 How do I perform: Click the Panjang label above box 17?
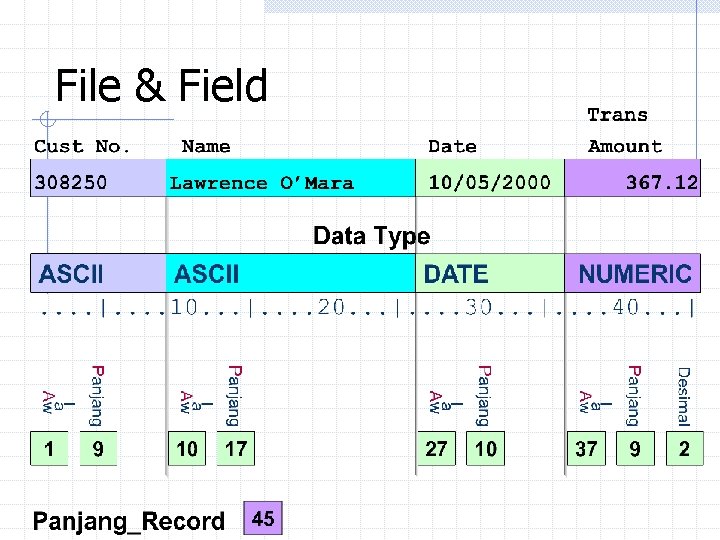tap(235, 396)
